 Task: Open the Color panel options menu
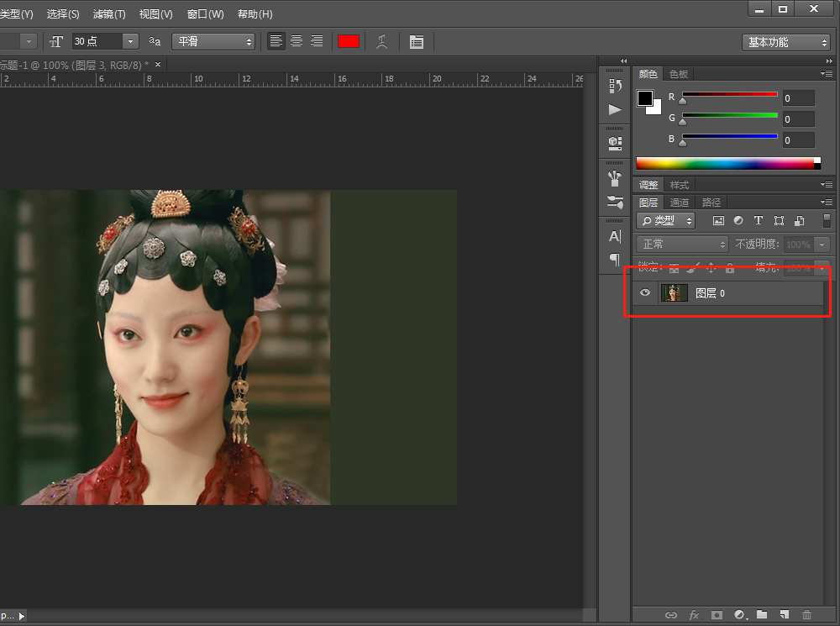pos(827,73)
